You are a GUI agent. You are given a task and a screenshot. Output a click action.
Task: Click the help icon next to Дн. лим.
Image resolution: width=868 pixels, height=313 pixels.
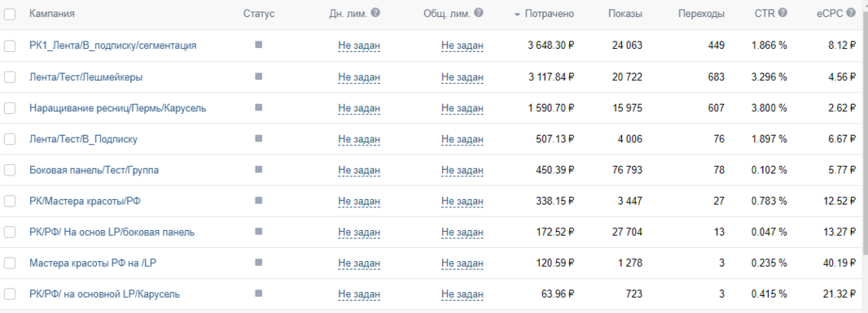click(375, 13)
